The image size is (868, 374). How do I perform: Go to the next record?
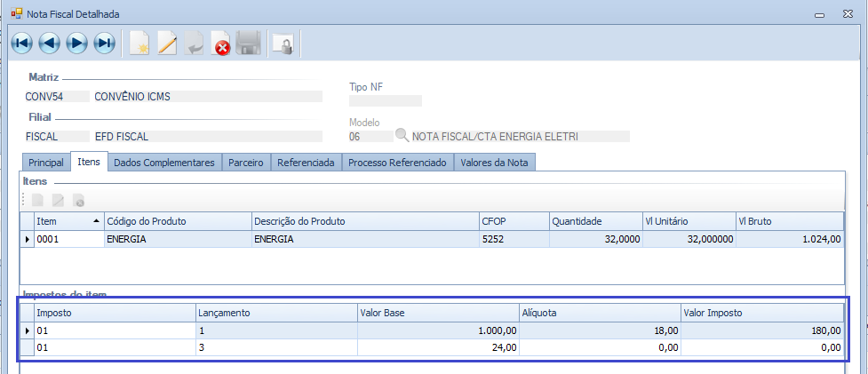click(77, 44)
